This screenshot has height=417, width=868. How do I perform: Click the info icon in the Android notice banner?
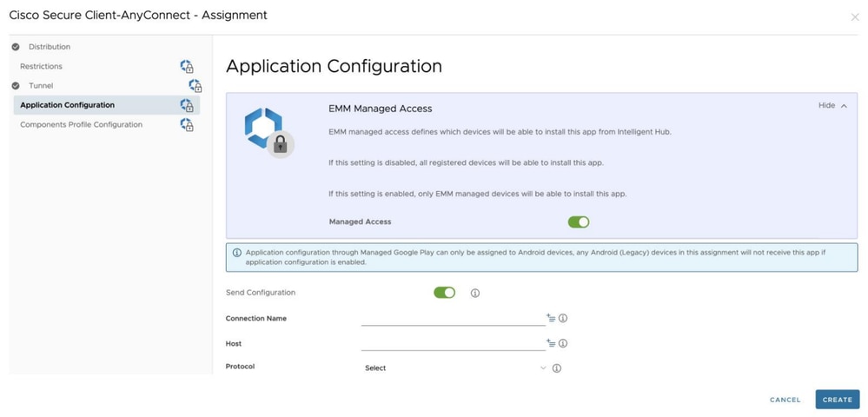pos(237,253)
